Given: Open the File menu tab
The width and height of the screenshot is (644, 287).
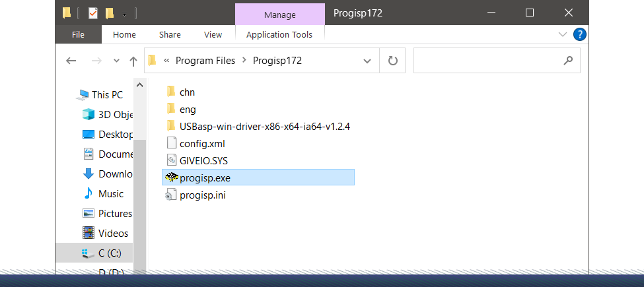Looking at the screenshot, I should point(78,34).
